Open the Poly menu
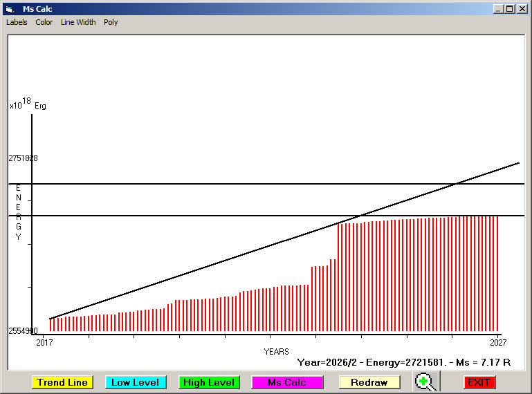The height and width of the screenshot is (394, 532). point(111,22)
